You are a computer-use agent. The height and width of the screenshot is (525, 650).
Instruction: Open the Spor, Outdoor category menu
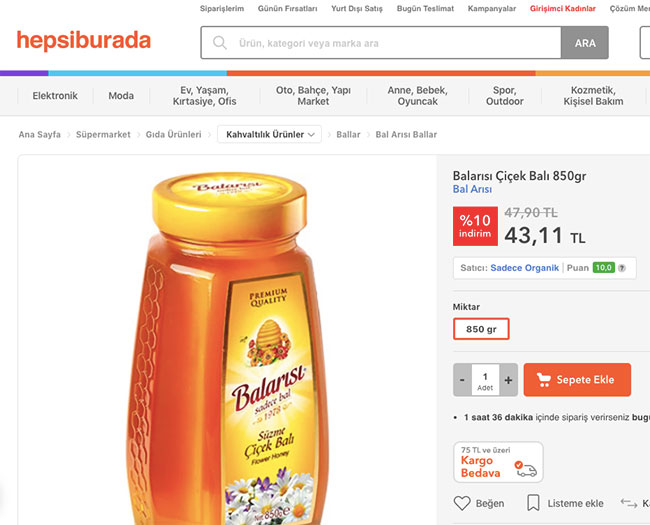click(504, 96)
